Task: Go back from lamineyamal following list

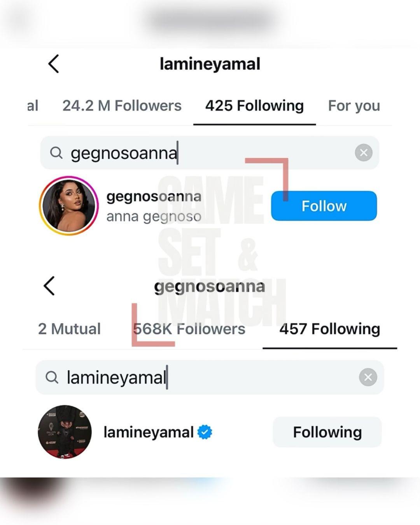Action: 54,64
